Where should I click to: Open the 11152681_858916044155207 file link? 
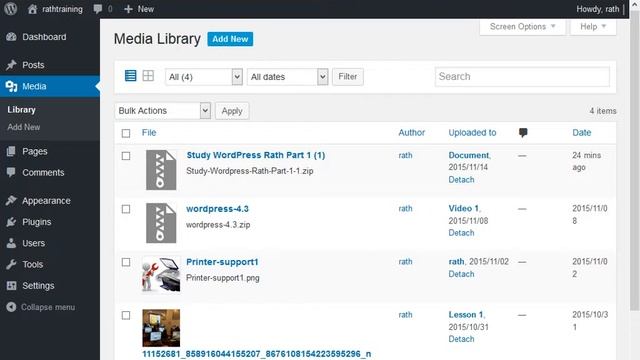pyautogui.click(x=257, y=353)
